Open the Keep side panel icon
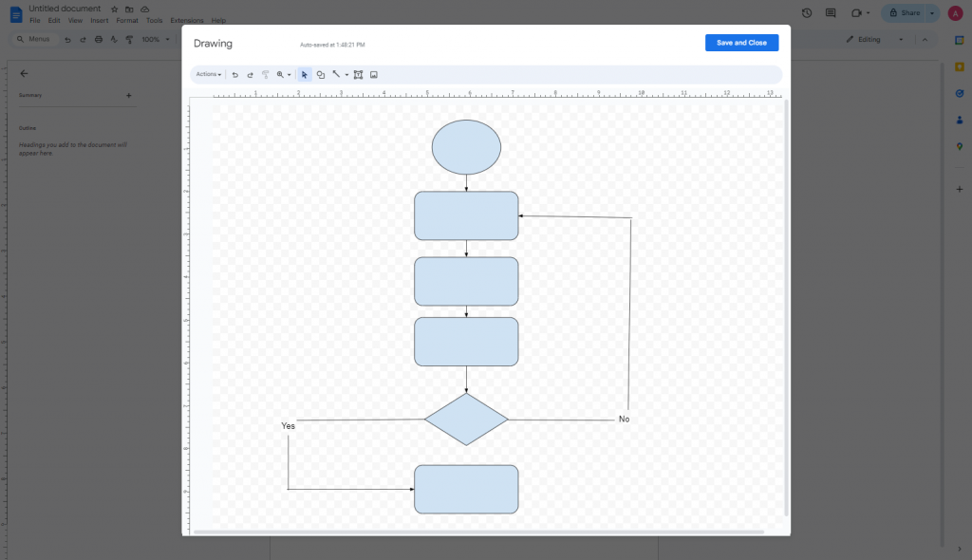 (959, 67)
